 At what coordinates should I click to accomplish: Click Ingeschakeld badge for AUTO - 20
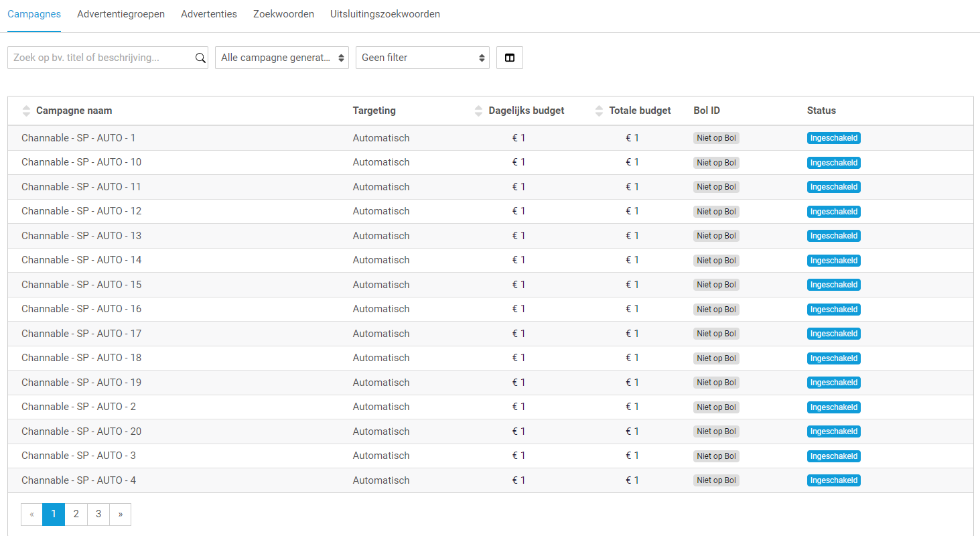[834, 431]
